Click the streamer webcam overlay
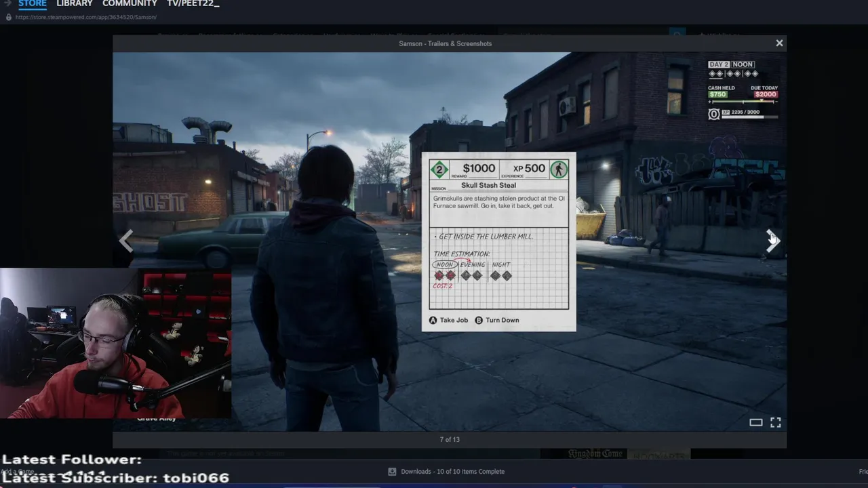Viewport: 868px width, 488px height. coord(116,344)
